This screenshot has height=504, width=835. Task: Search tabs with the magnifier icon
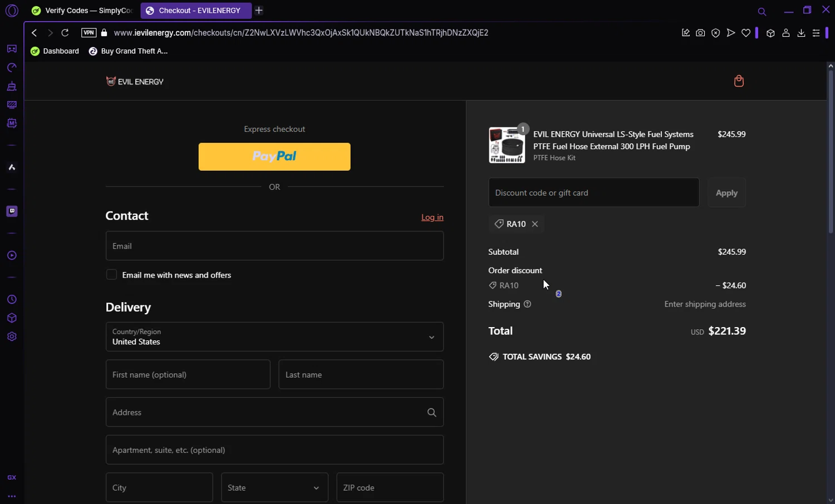762,11
